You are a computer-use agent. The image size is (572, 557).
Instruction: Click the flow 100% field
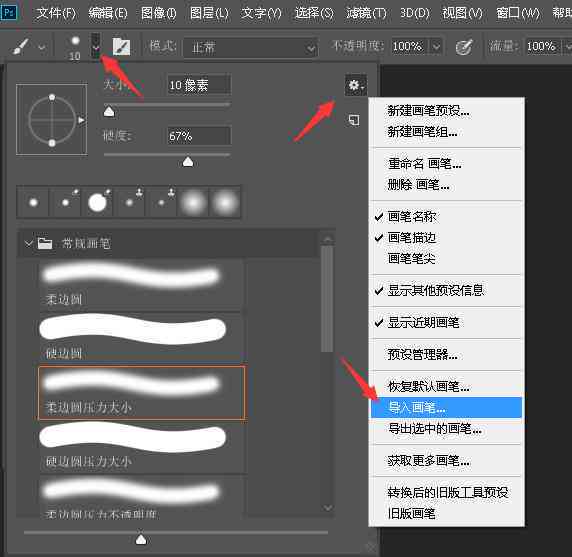pyautogui.click(x=542, y=46)
